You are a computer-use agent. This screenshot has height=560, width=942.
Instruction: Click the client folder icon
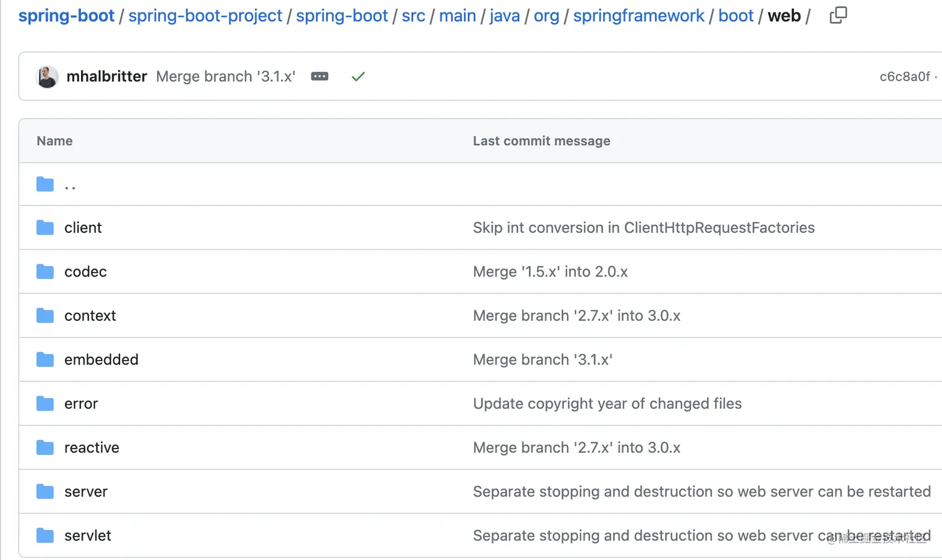click(x=45, y=228)
